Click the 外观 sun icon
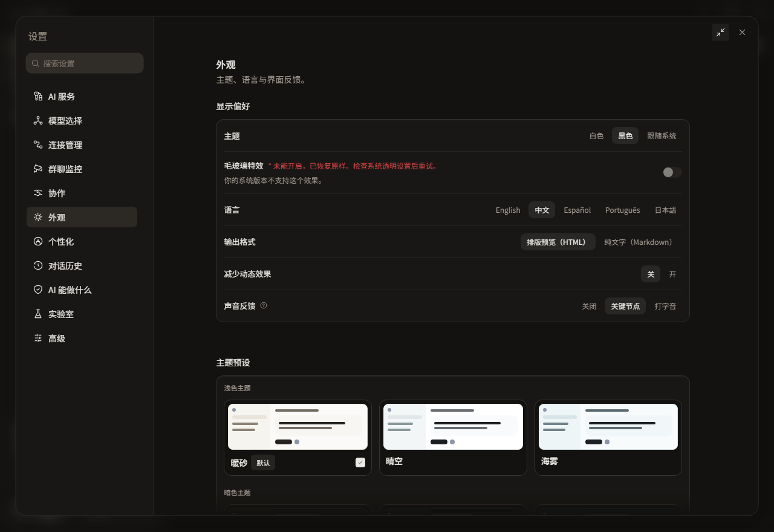The height and width of the screenshot is (532, 774). [38, 218]
